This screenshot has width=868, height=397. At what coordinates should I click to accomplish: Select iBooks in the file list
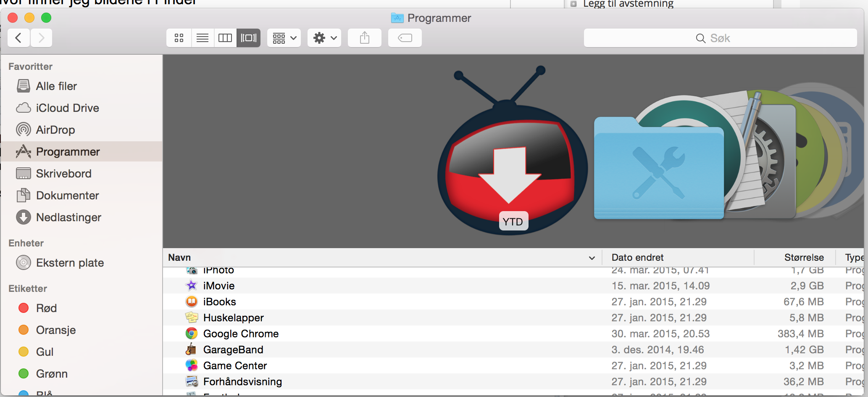pos(513,302)
